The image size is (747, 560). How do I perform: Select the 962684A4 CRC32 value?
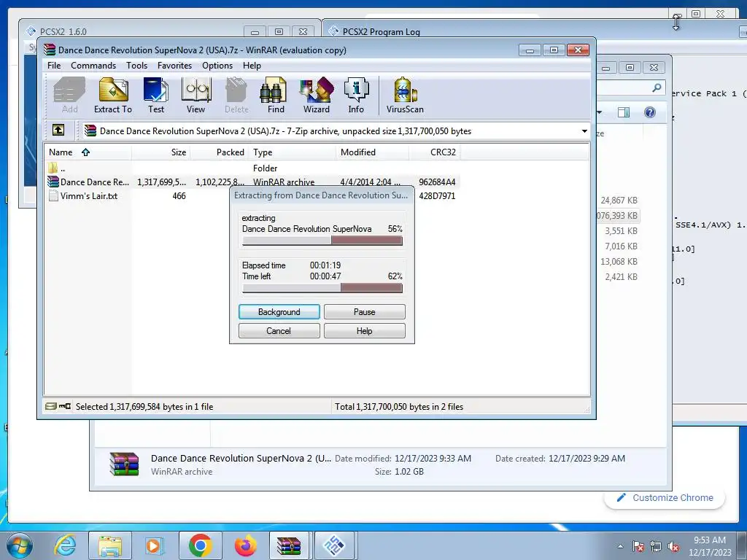tap(437, 182)
